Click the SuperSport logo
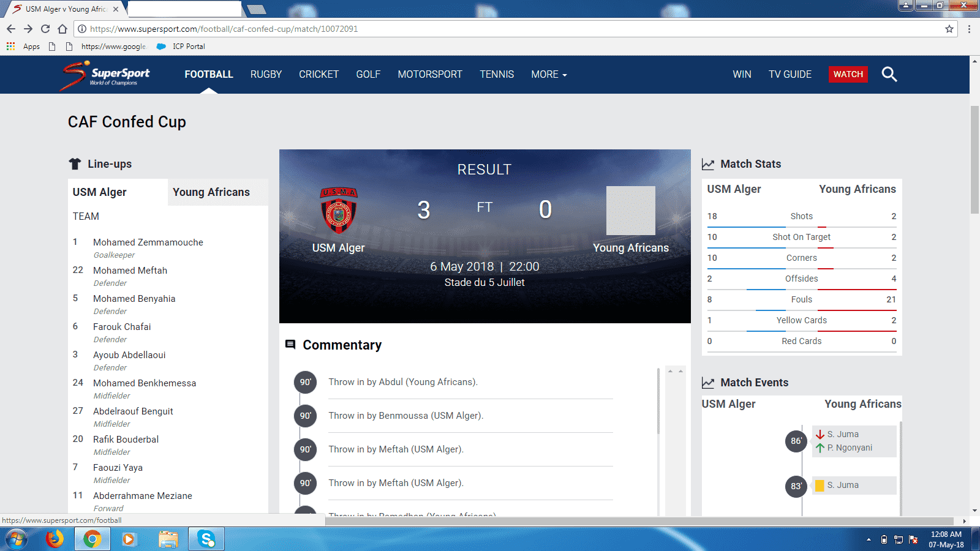The image size is (980, 551). point(105,75)
